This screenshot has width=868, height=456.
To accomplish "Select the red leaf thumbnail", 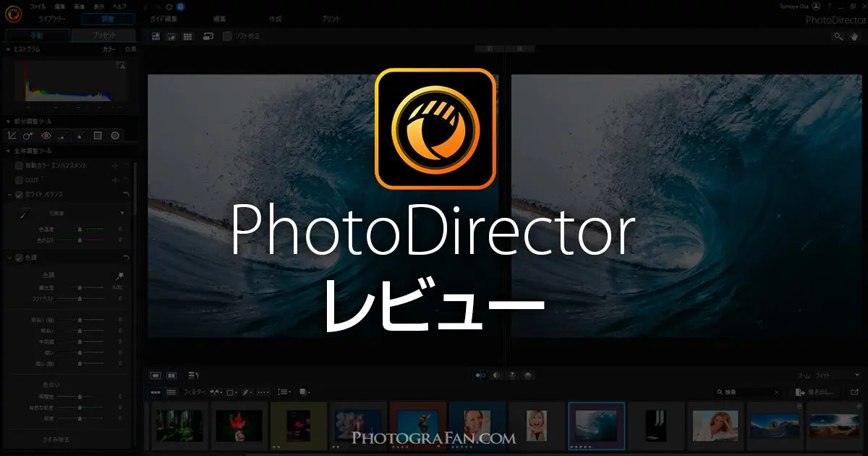I will [x=238, y=424].
